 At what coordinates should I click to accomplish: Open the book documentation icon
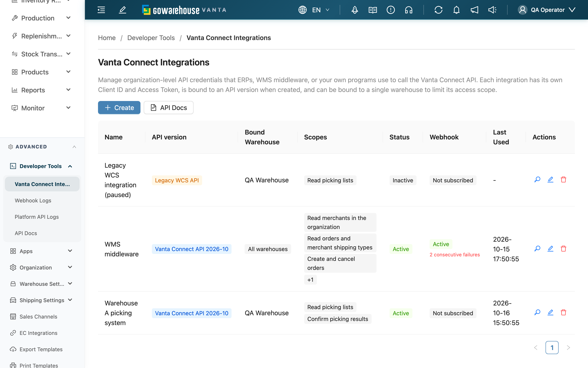point(373,10)
